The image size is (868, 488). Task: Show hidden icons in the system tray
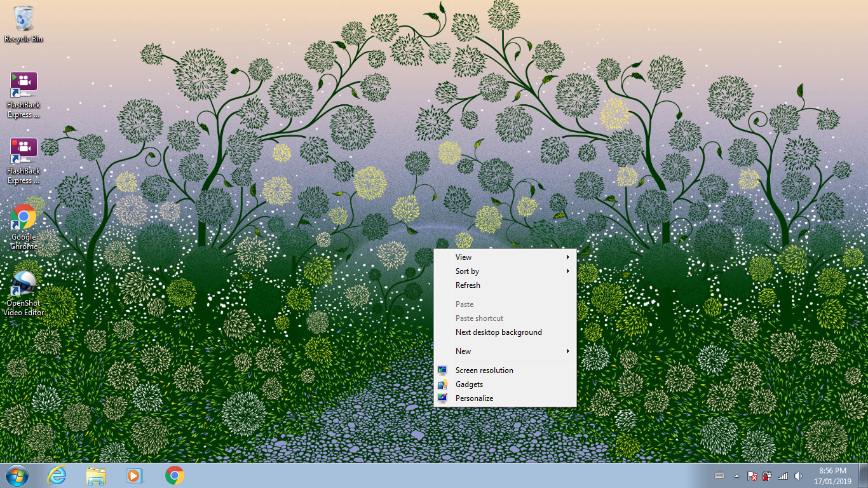pos(736,475)
